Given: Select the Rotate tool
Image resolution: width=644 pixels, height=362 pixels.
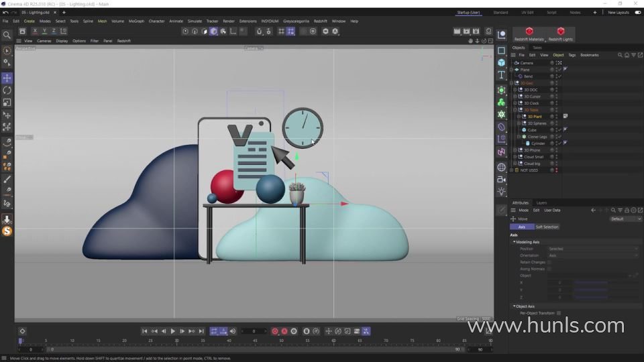Looking at the screenshot, I should [x=7, y=90].
